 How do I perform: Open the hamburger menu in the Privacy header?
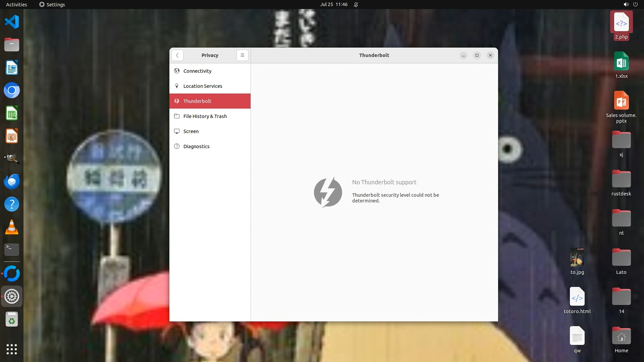click(242, 55)
